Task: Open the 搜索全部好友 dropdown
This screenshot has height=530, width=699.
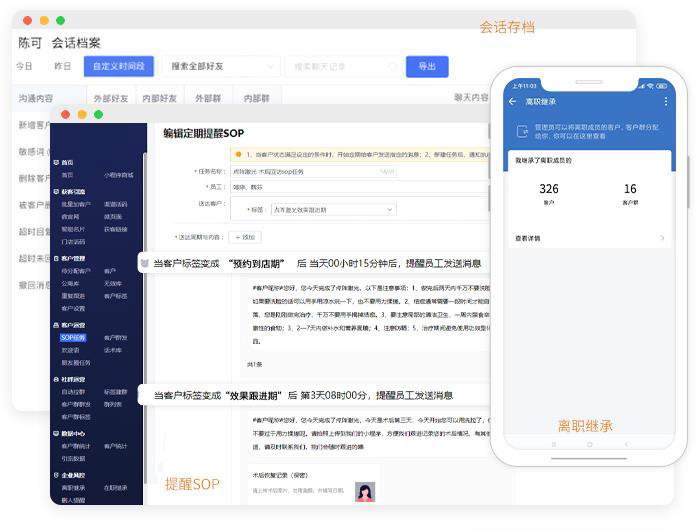Action: (219, 66)
